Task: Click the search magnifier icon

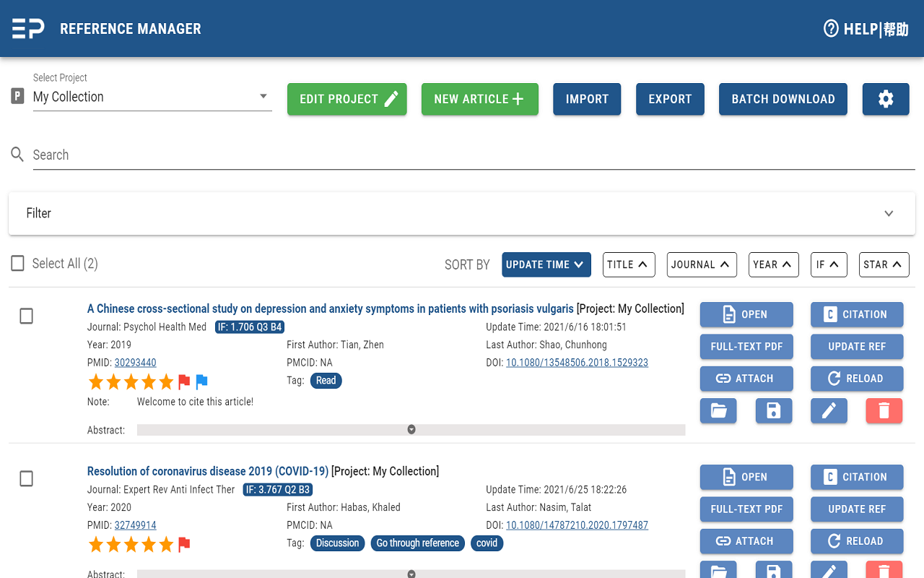Action: tap(17, 155)
